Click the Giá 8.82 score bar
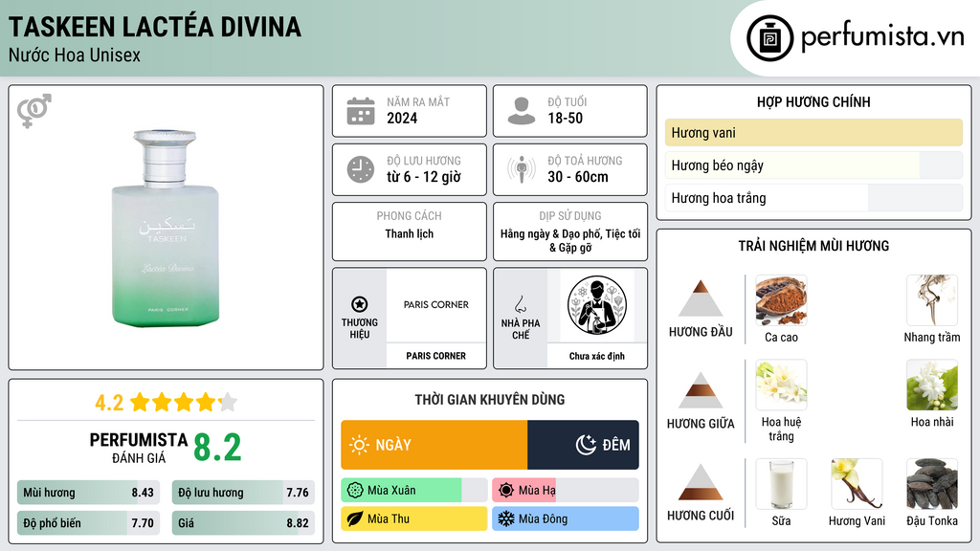 [x=243, y=523]
